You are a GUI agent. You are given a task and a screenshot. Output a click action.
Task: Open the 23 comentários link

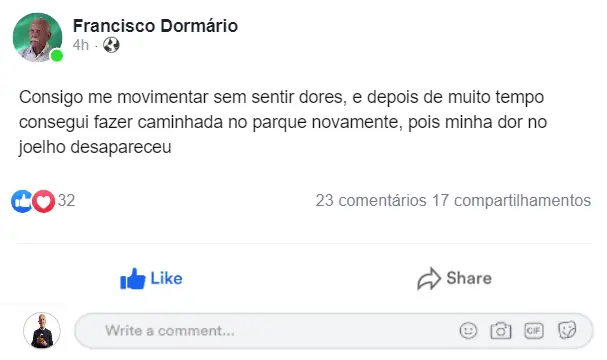[x=371, y=201]
